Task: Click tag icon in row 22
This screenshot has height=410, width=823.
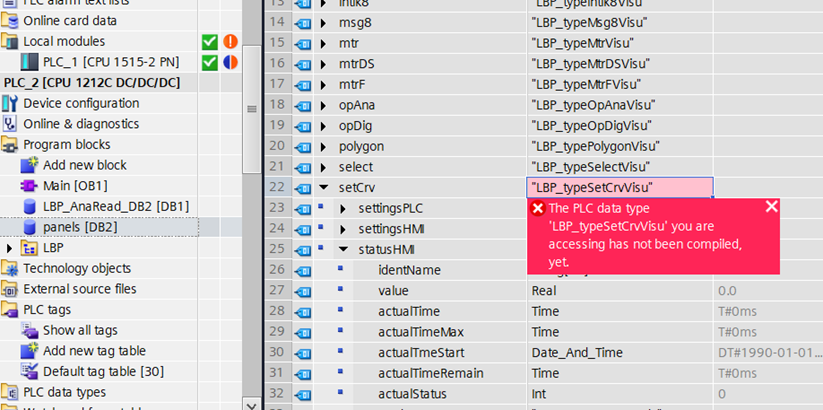Action: click(x=302, y=188)
